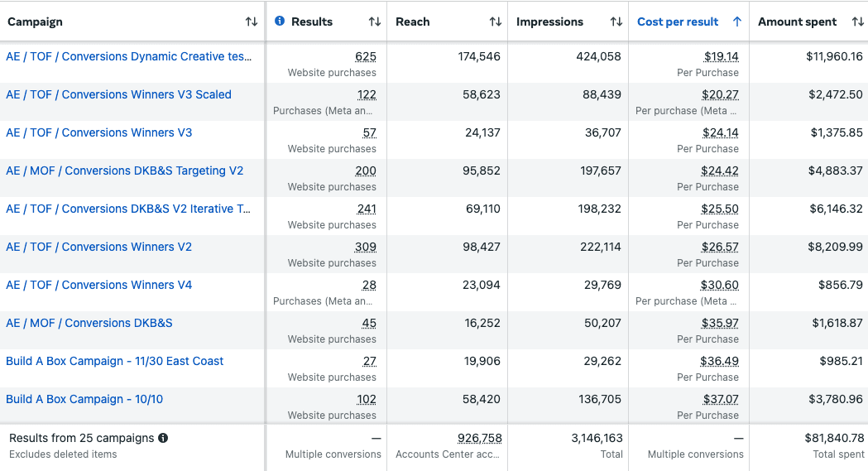Screen dimensions: 868x471
Task: Sort by Results column arrows icon
Action: point(375,22)
